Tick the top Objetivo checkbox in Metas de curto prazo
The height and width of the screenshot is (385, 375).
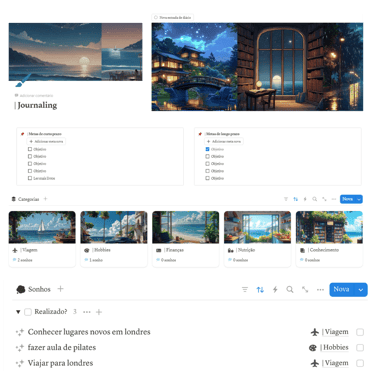pyautogui.click(x=30, y=149)
